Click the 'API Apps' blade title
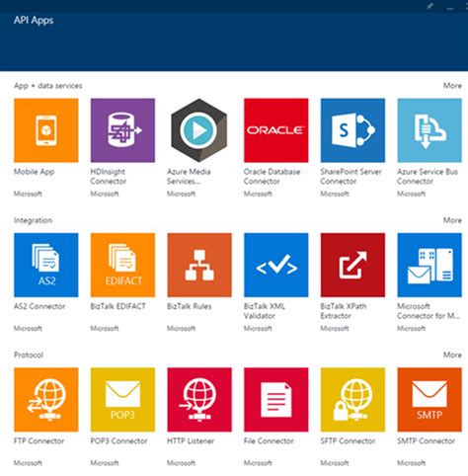Screen dimensions: 468x476 tap(34, 21)
